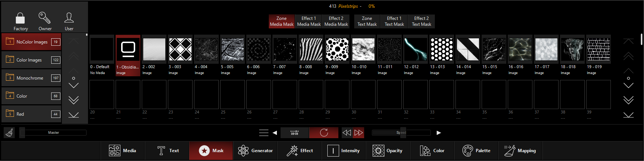Select mask image 2 - 002
Image resolution: width=644 pixels, height=161 pixels.
tap(154, 55)
